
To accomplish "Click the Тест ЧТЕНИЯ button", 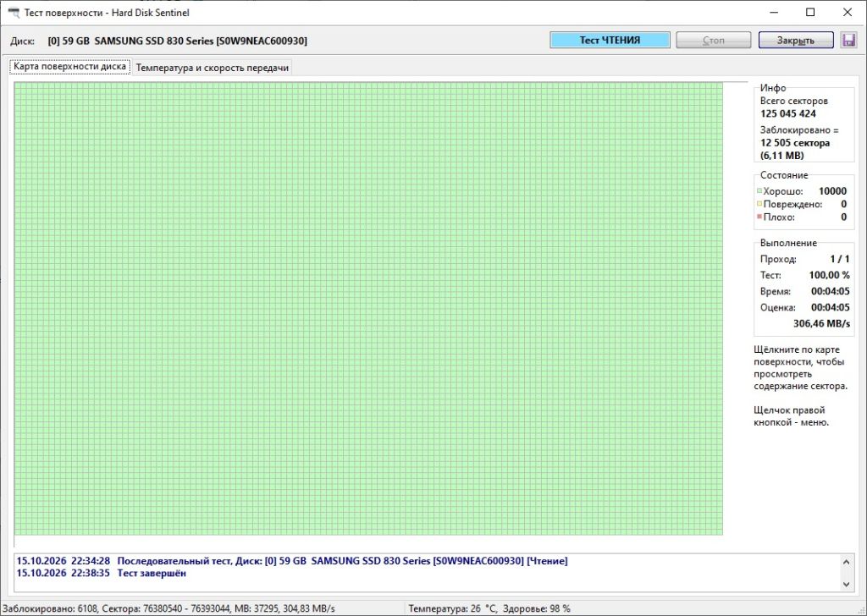I will coord(610,40).
